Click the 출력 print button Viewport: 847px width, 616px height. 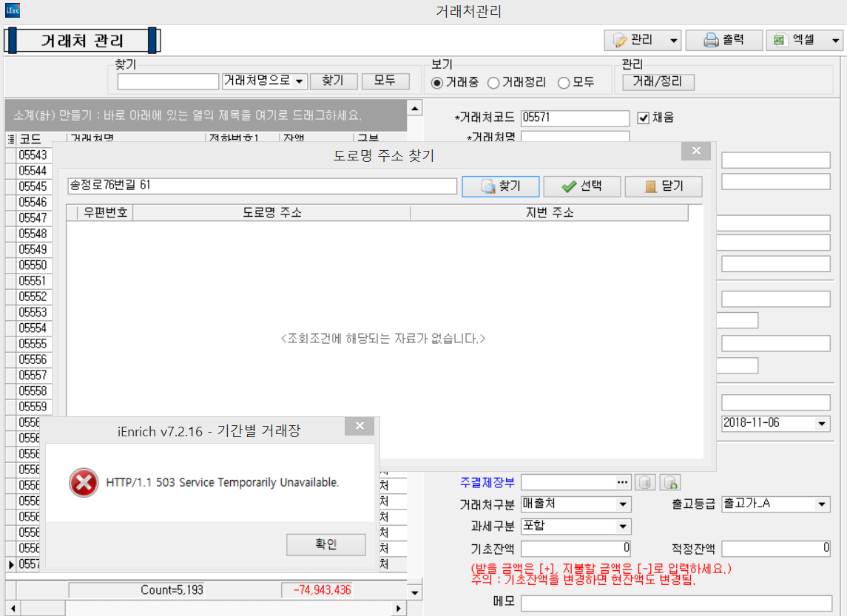723,40
